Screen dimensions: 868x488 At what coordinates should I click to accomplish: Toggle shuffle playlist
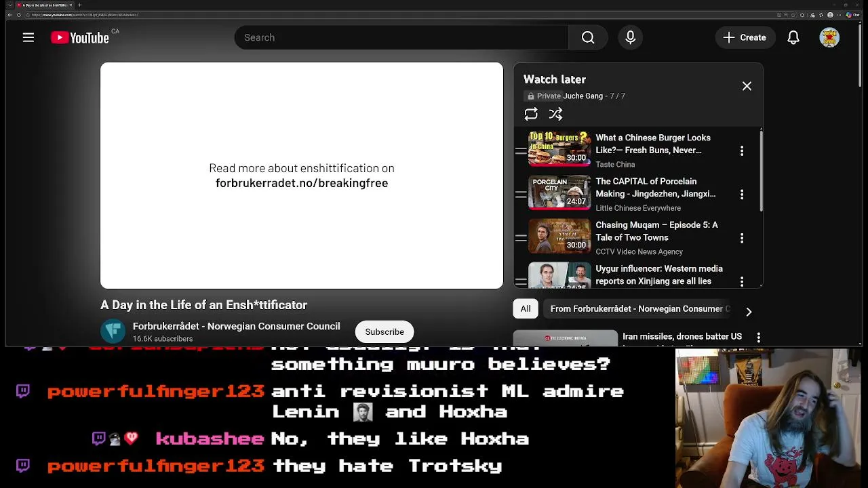[x=555, y=114]
